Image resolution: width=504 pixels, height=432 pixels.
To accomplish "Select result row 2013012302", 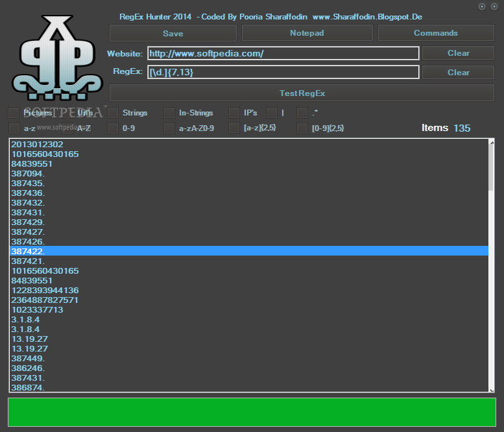I will pos(250,144).
